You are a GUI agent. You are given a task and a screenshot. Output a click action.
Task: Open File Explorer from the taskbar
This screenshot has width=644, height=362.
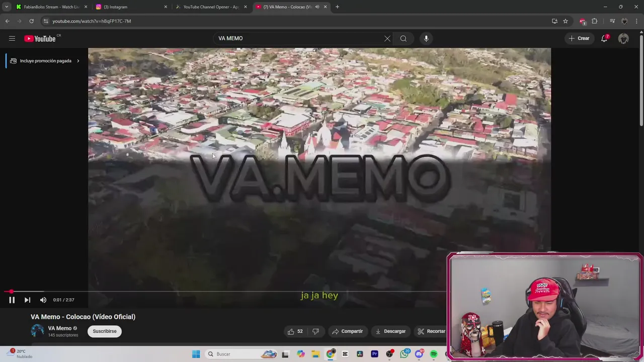tap(315, 354)
